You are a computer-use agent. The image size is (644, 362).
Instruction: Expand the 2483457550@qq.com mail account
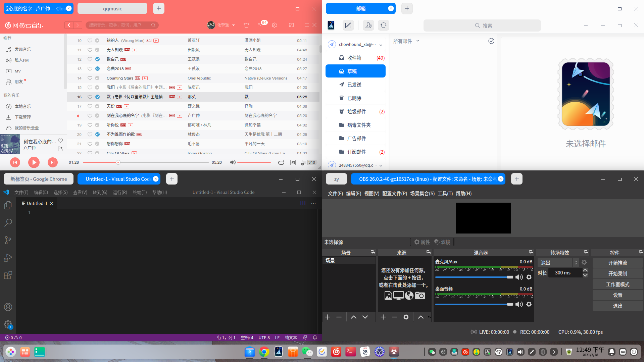pyautogui.click(x=381, y=165)
